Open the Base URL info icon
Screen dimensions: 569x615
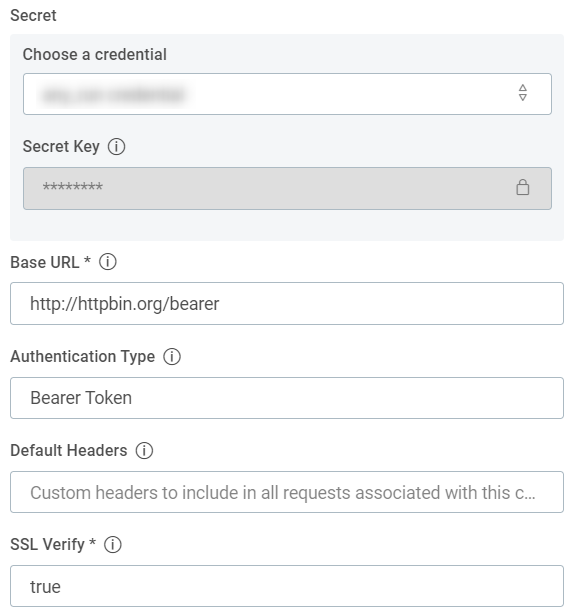(107, 262)
